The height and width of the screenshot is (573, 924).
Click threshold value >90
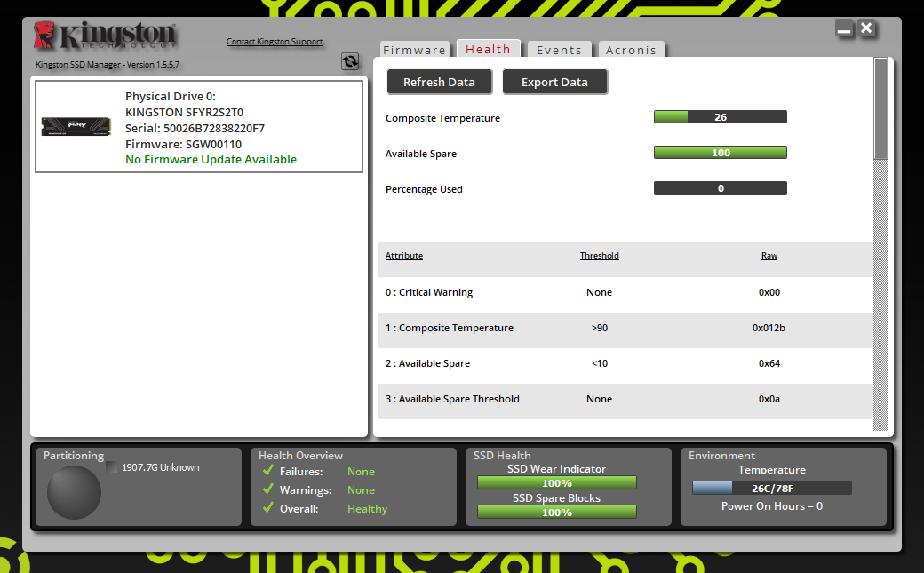click(x=600, y=328)
